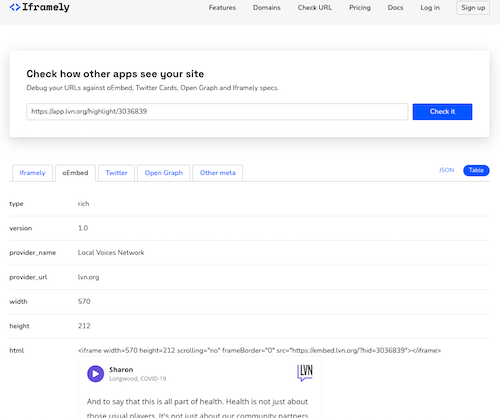Image resolution: width=500 pixels, height=418 pixels.
Task: Play Sharon's audio highlight
Action: (95, 374)
